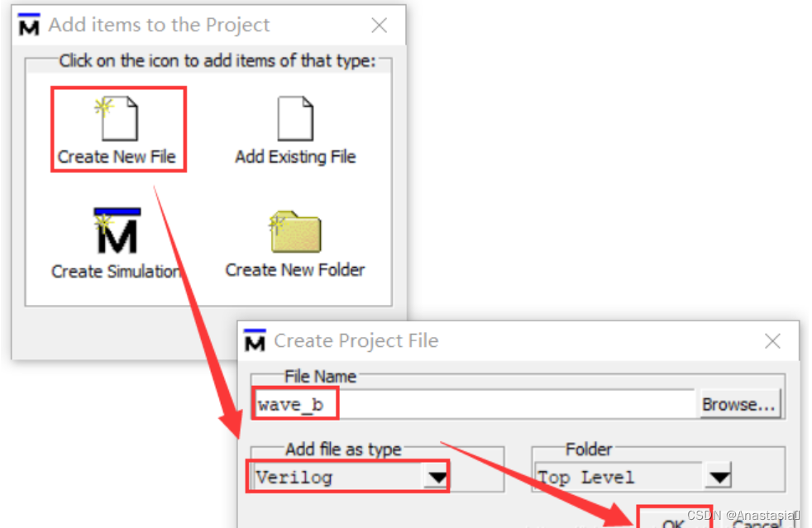Click the Create New Folder icon
The height and width of the screenshot is (528, 812).
click(295, 232)
